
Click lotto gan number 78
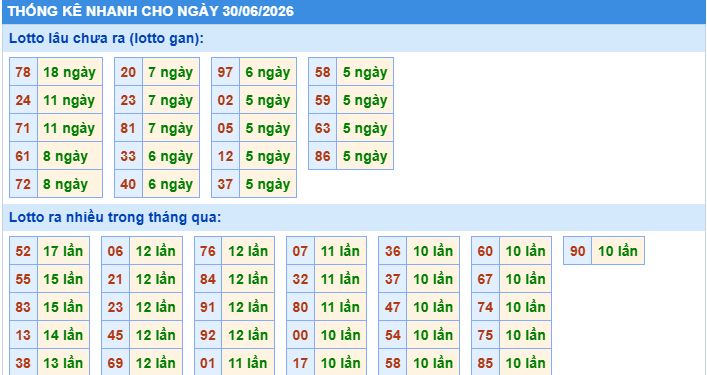coord(23,72)
